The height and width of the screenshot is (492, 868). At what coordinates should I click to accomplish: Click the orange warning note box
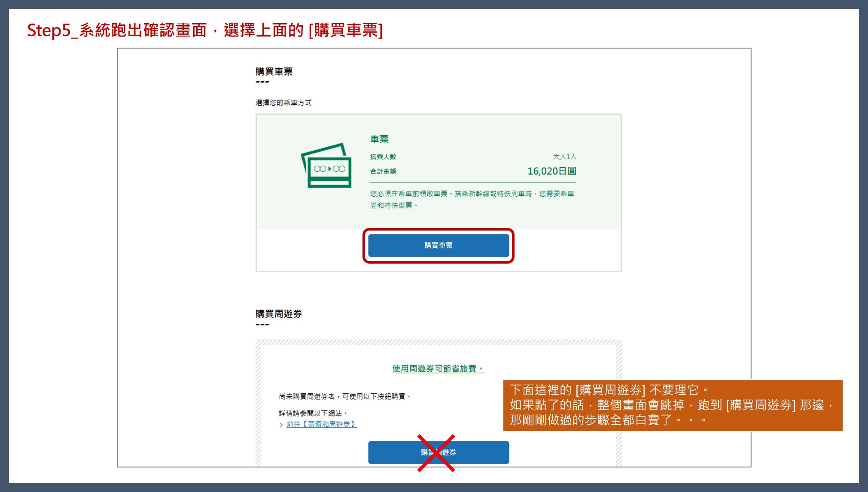coord(672,405)
